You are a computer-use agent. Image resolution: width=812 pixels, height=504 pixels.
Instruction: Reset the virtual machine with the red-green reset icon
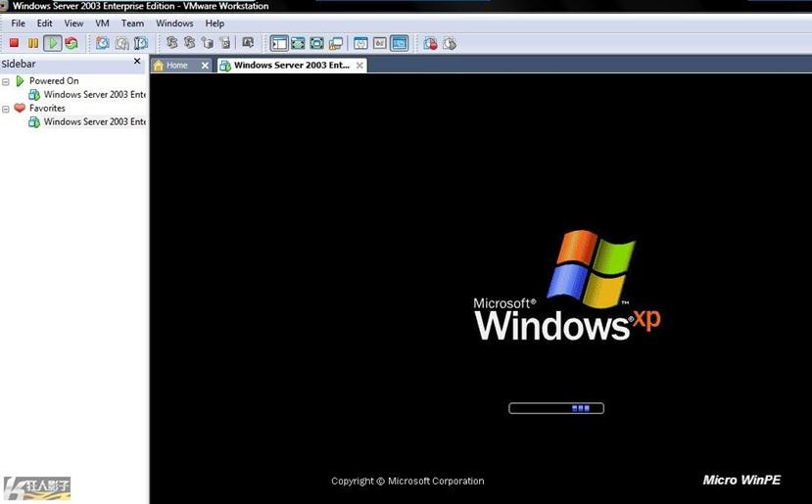click(x=71, y=43)
